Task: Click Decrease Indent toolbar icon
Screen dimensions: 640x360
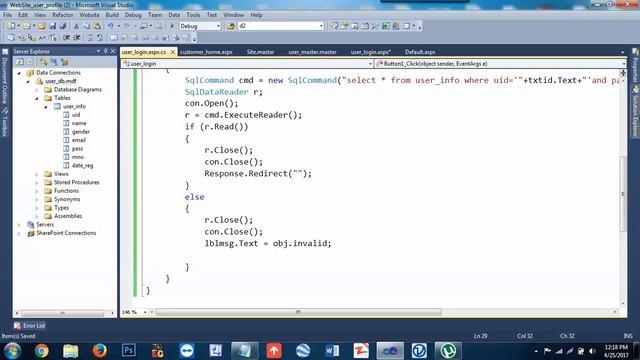Action: pos(67,38)
